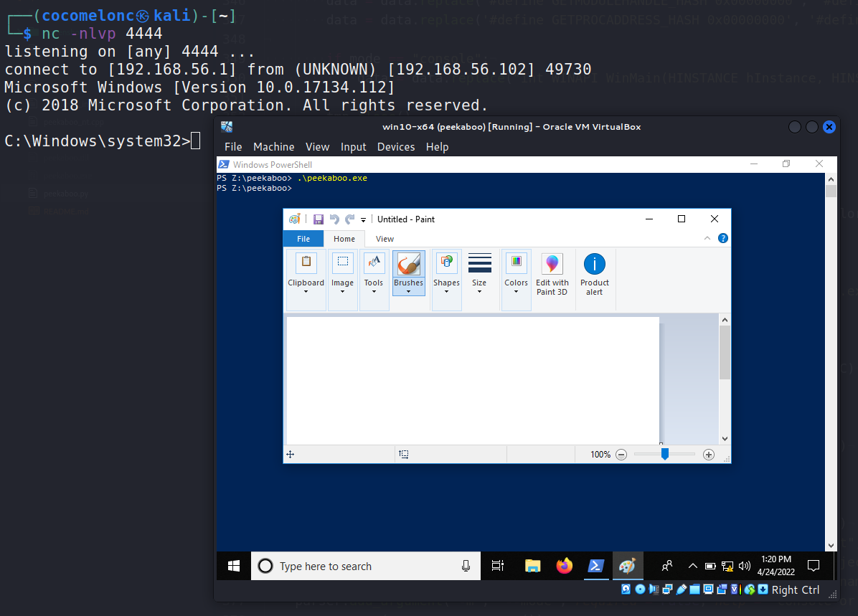Open the VirtualBox Devices menu
Screen dimensions: 858x616
click(x=395, y=146)
